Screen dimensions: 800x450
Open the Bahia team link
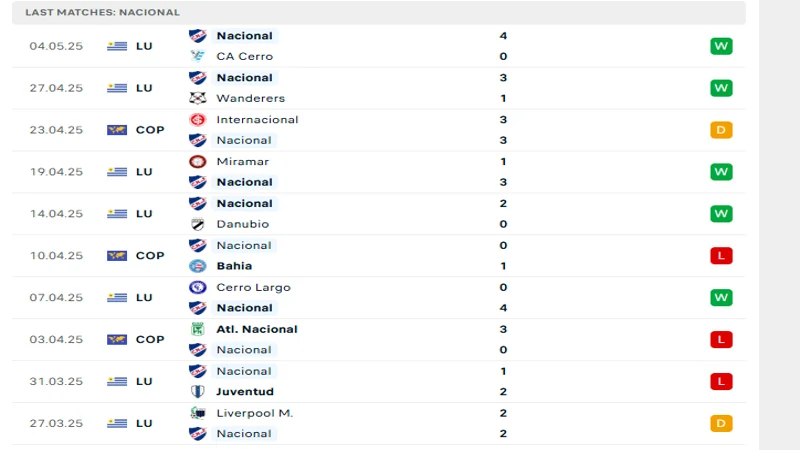click(234, 266)
